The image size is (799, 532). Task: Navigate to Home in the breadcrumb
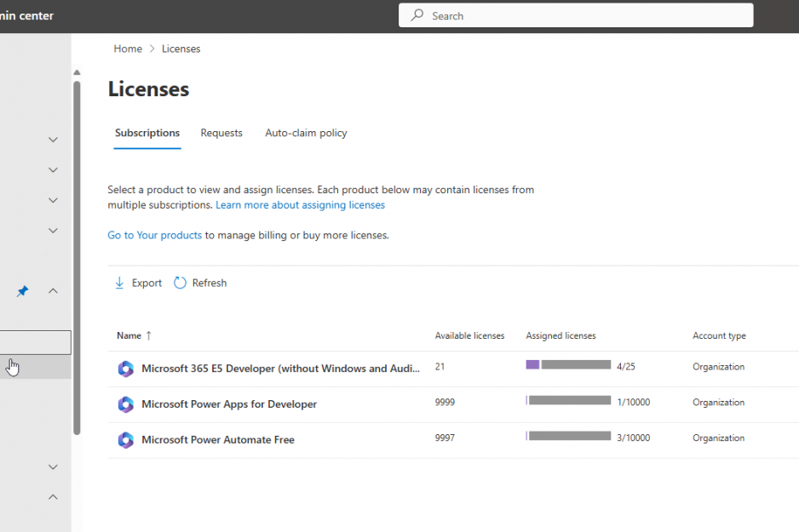[128, 49]
